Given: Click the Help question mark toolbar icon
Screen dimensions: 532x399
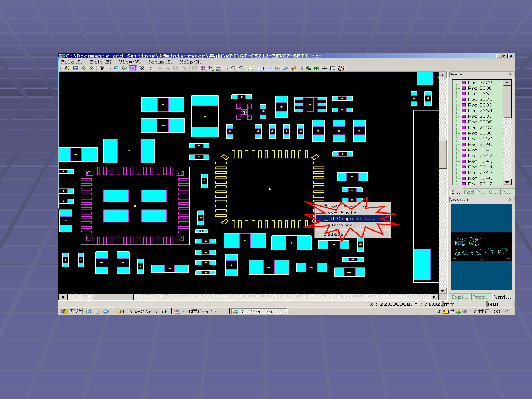Looking at the screenshot, I should 102,68.
